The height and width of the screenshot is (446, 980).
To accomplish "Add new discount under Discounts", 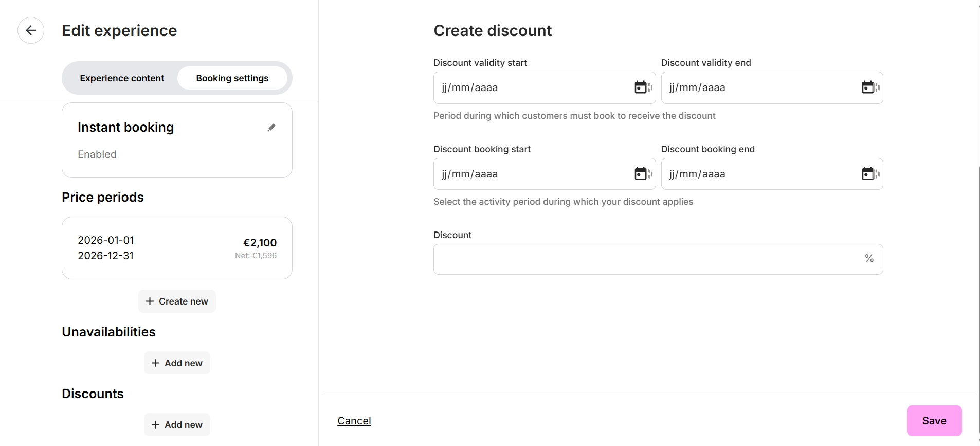I will click(177, 425).
